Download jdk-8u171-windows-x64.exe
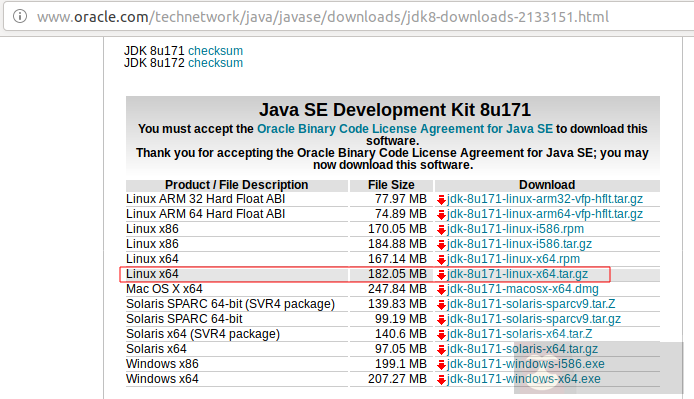The width and height of the screenshot is (694, 399). 524,379
